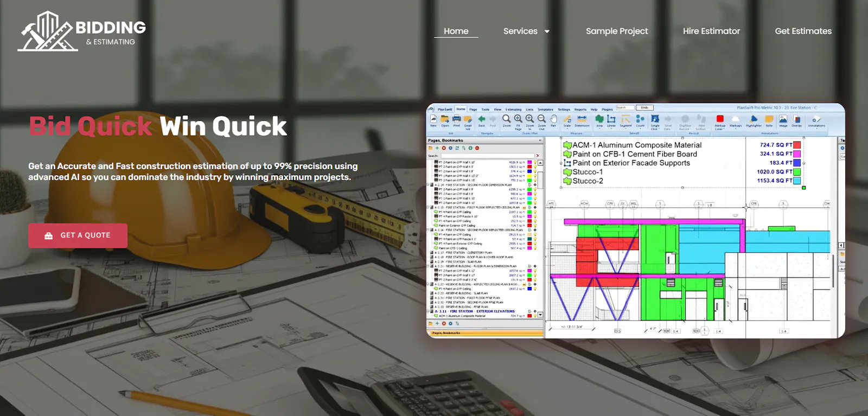
Task: Click the cyan swatch beside 1153.4 SQ FT
Action: (797, 181)
